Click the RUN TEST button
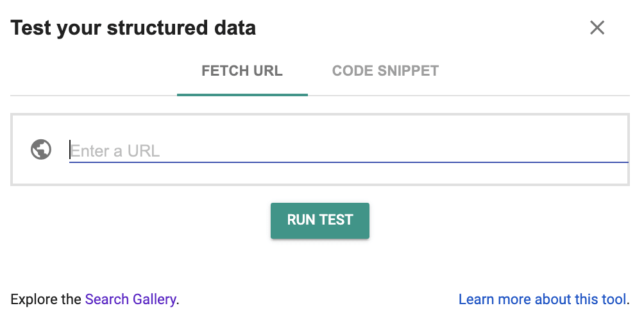This screenshot has width=644, height=317. pyautogui.click(x=320, y=221)
